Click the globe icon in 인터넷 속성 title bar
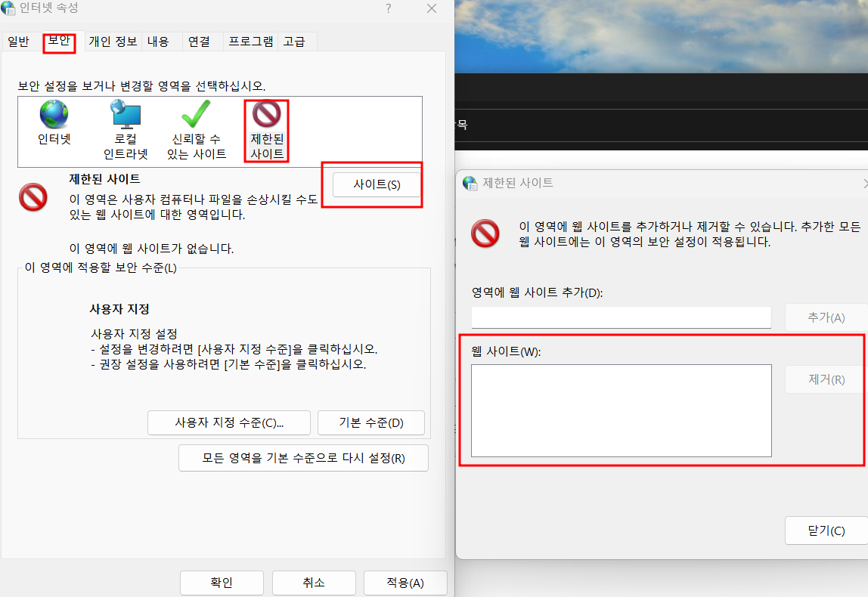The image size is (868, 597). (11, 8)
